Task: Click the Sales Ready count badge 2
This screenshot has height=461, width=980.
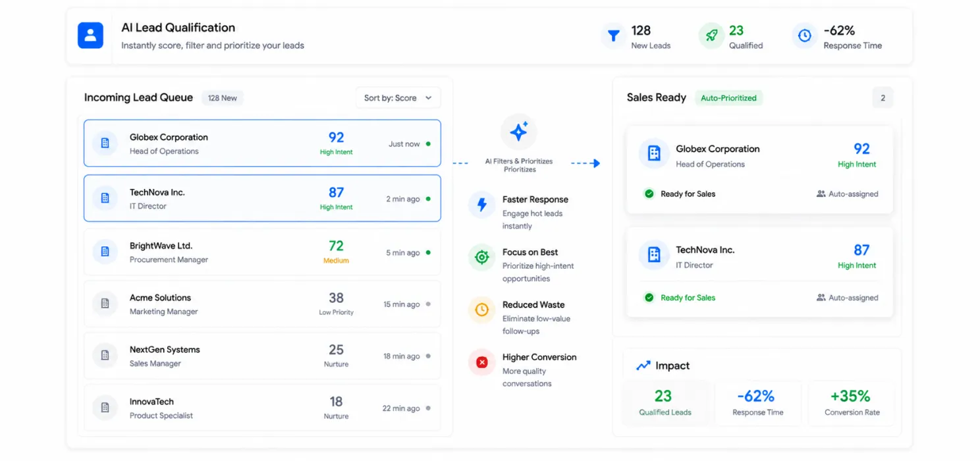Action: (883, 98)
